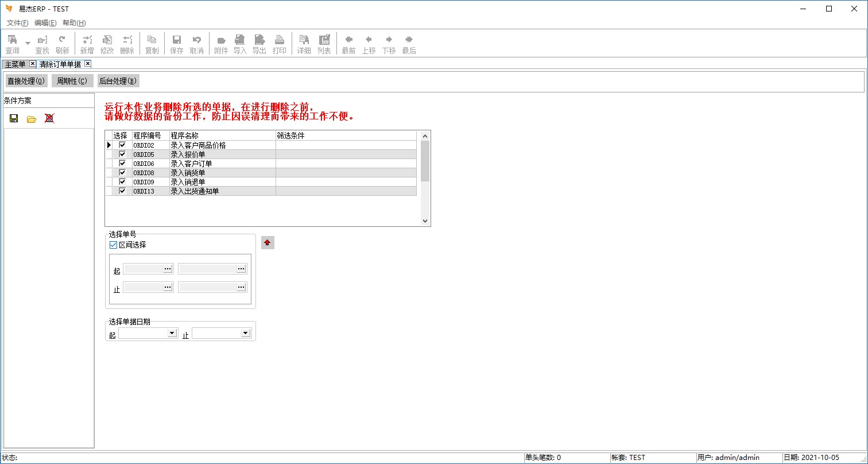Open the end date 止 dropdown
The height and width of the screenshot is (464, 868).
click(x=245, y=333)
